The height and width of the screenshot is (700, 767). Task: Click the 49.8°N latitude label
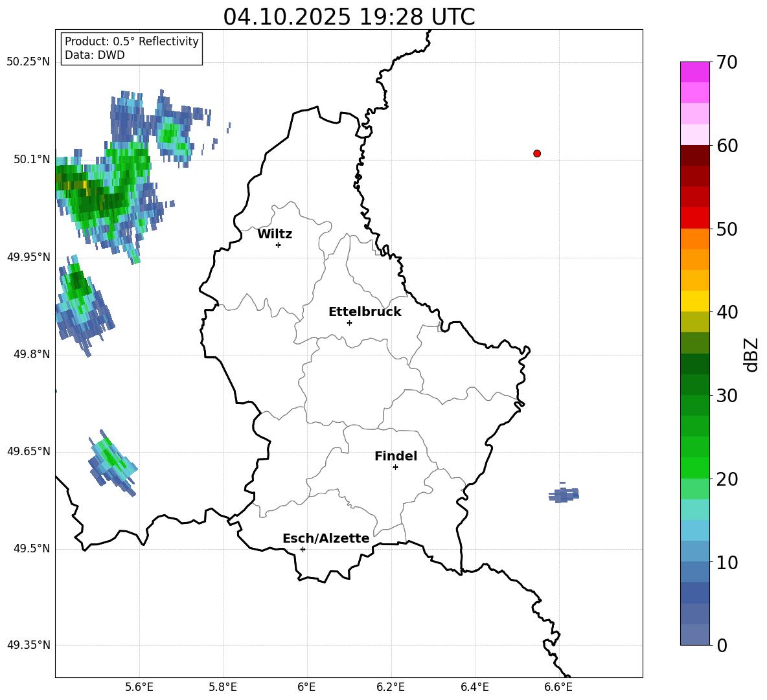(x=31, y=354)
